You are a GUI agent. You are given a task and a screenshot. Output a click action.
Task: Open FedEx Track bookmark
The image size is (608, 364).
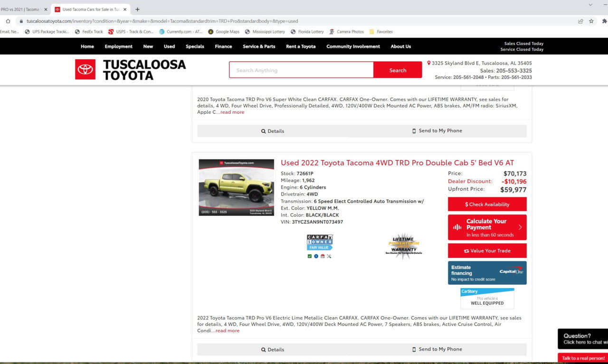coord(89,32)
